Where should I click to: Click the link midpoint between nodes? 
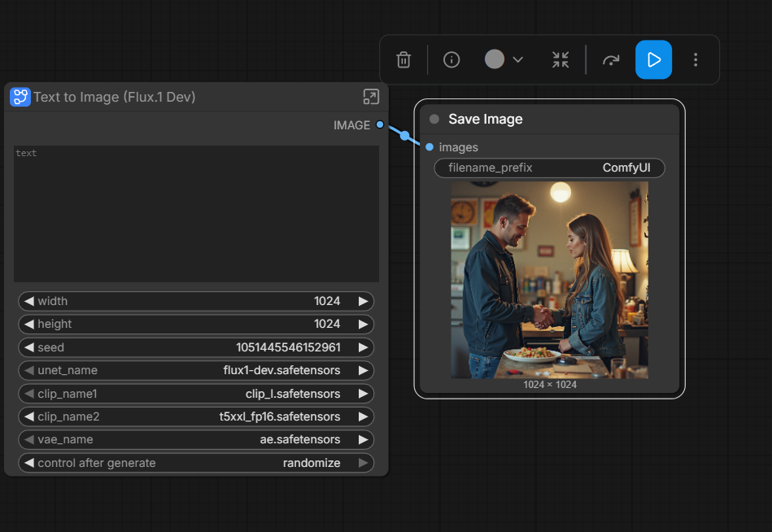pos(404,135)
